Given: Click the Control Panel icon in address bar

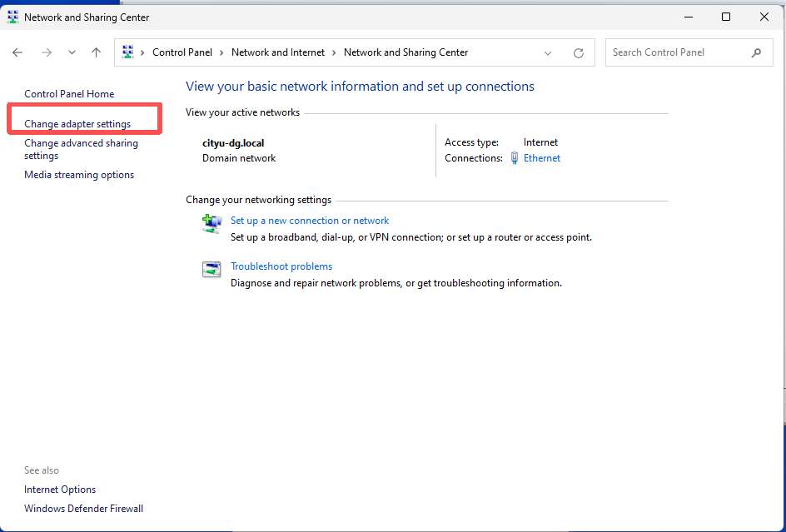Looking at the screenshot, I should point(128,52).
